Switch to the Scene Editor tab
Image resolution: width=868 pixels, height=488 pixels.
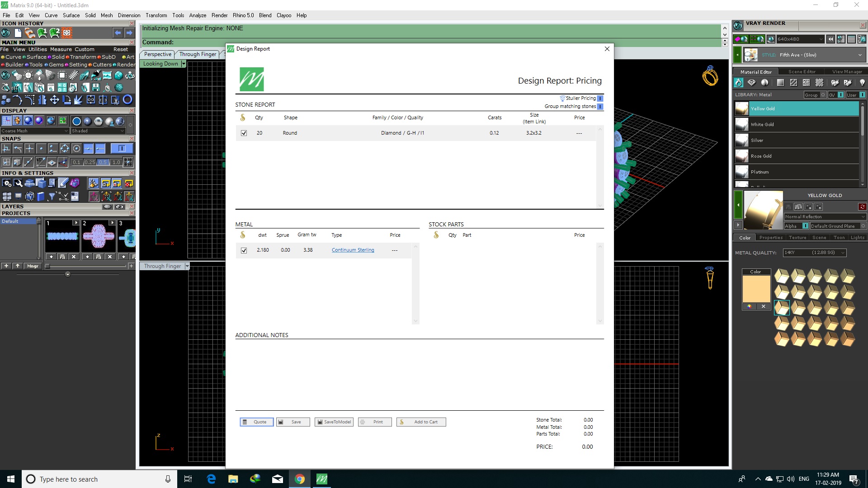tap(802, 72)
